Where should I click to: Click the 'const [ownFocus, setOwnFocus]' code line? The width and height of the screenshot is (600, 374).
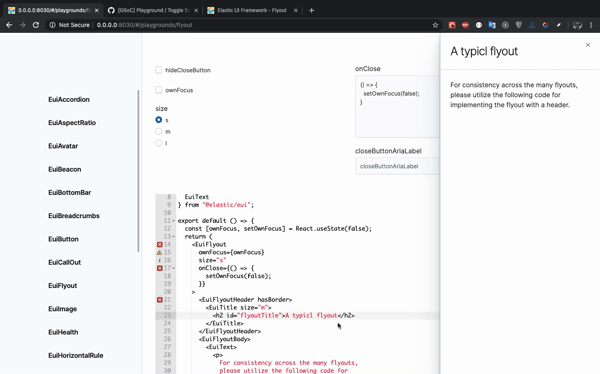(x=278, y=229)
